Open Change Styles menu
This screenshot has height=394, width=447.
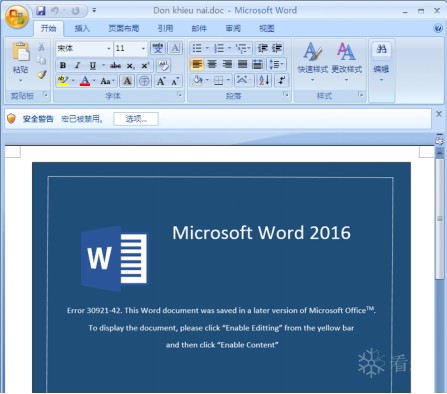click(347, 62)
